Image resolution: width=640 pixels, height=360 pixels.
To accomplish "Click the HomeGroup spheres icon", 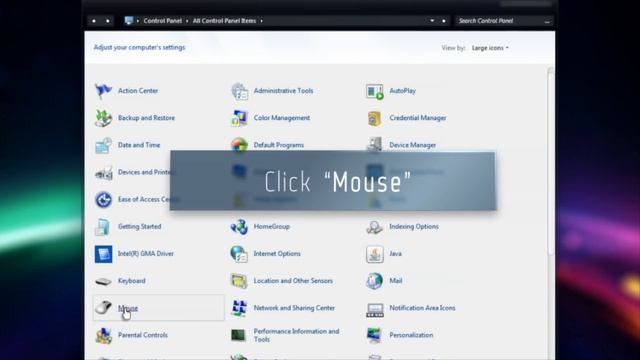I will pos(239,227).
